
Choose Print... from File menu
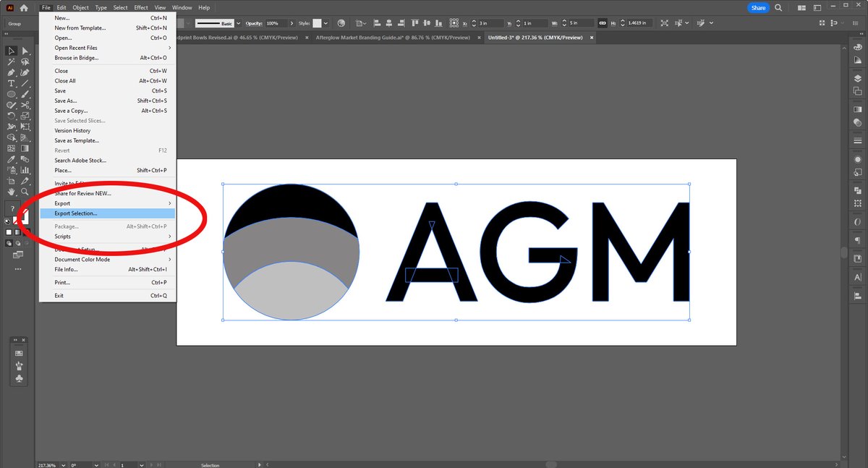click(108, 282)
